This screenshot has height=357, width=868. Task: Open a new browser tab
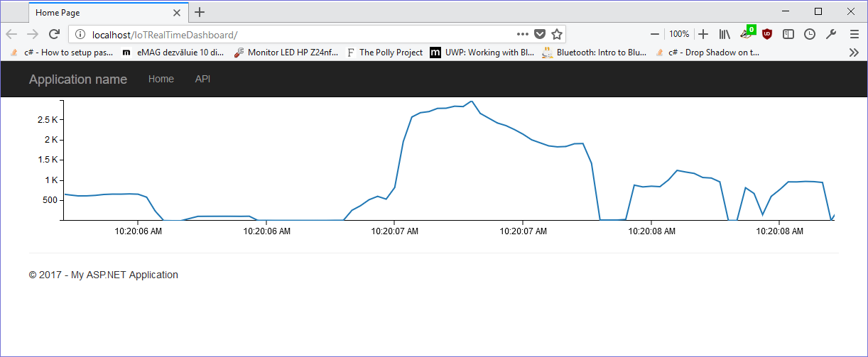(200, 12)
